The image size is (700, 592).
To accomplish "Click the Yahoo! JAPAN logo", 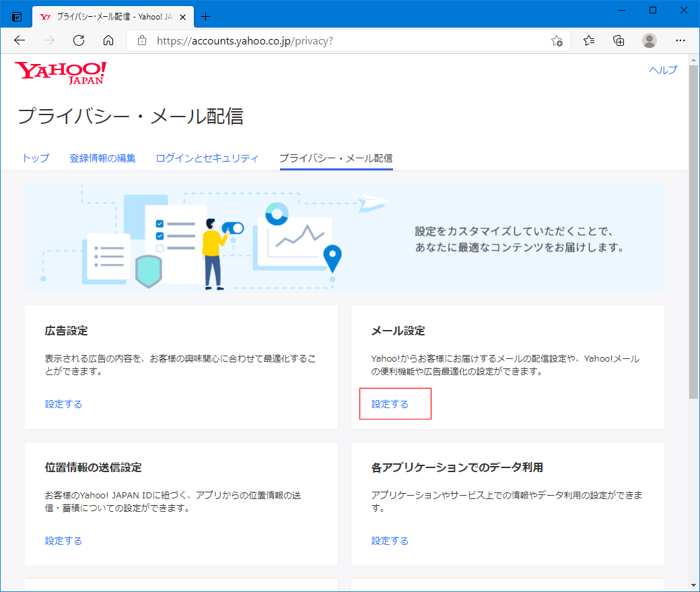I will (61, 73).
